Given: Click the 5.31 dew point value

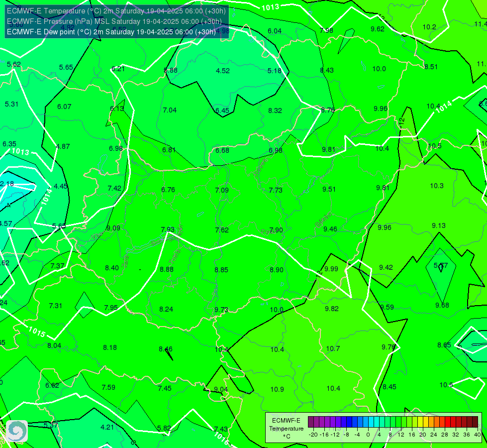Looking at the screenshot, I should click(x=11, y=104).
